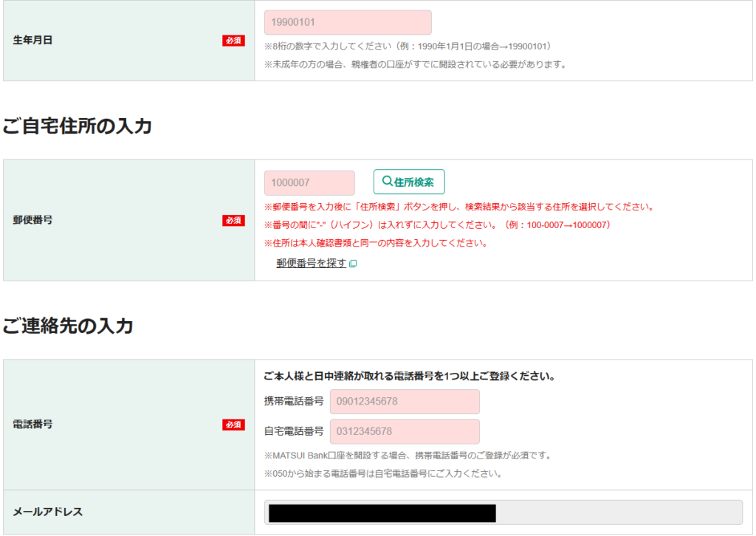Click the 郵便番号 row label
This screenshot has width=756, height=536.
pyautogui.click(x=32, y=220)
